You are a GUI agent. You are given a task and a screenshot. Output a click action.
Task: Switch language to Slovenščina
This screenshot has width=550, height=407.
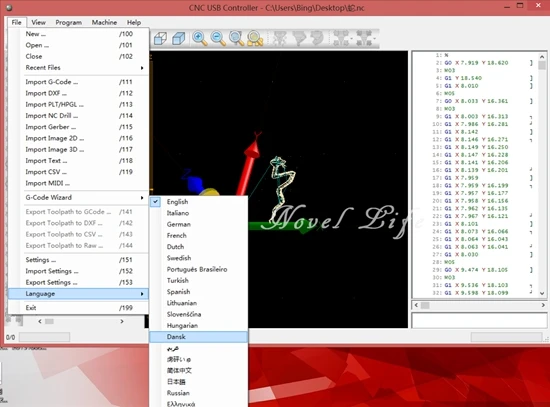199,314
